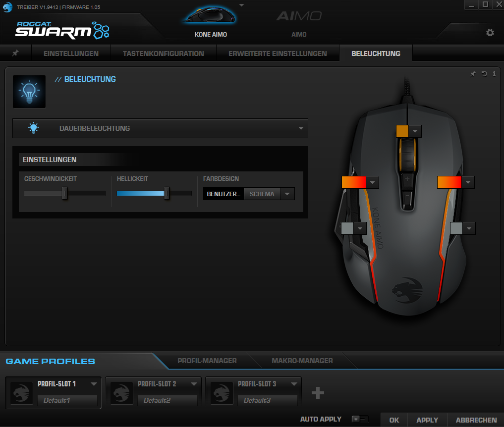Click the Abbrechen button
This screenshot has width=504, height=427.
click(476, 420)
